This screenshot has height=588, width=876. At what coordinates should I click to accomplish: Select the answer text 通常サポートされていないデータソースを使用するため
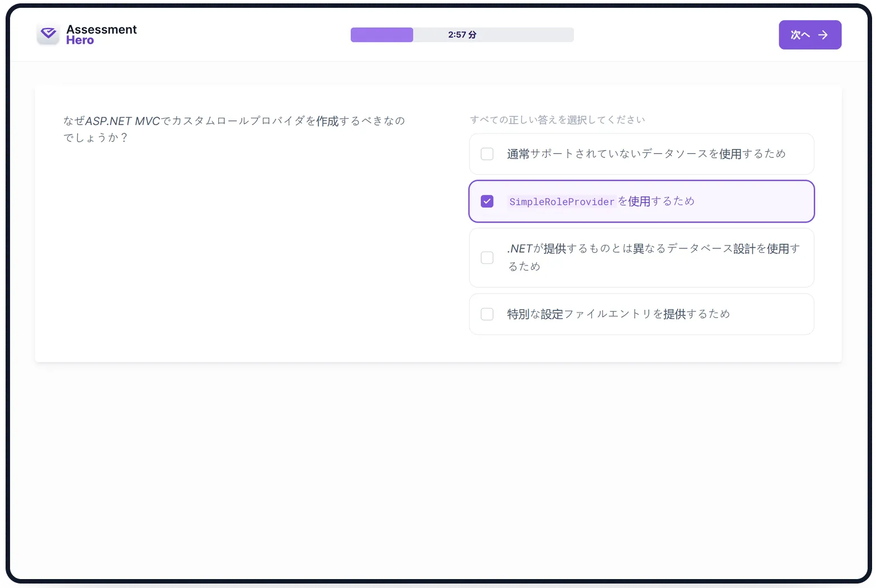pos(646,154)
